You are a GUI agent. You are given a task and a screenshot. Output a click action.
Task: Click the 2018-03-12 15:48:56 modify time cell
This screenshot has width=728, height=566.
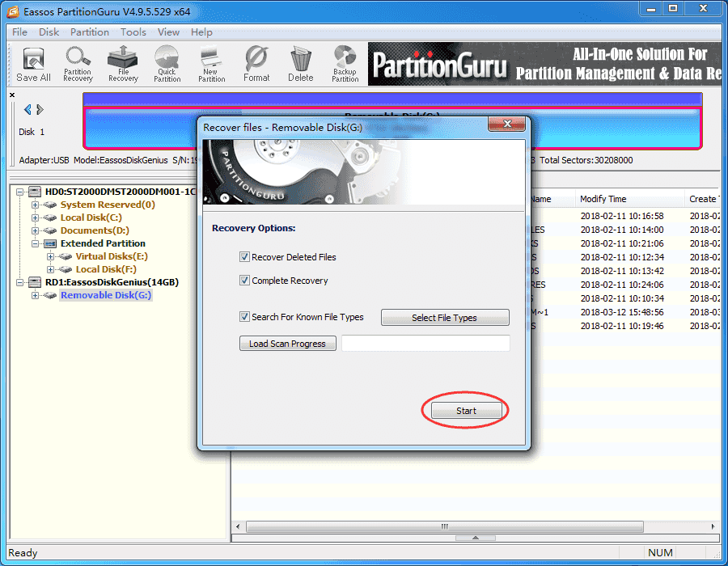point(622,312)
